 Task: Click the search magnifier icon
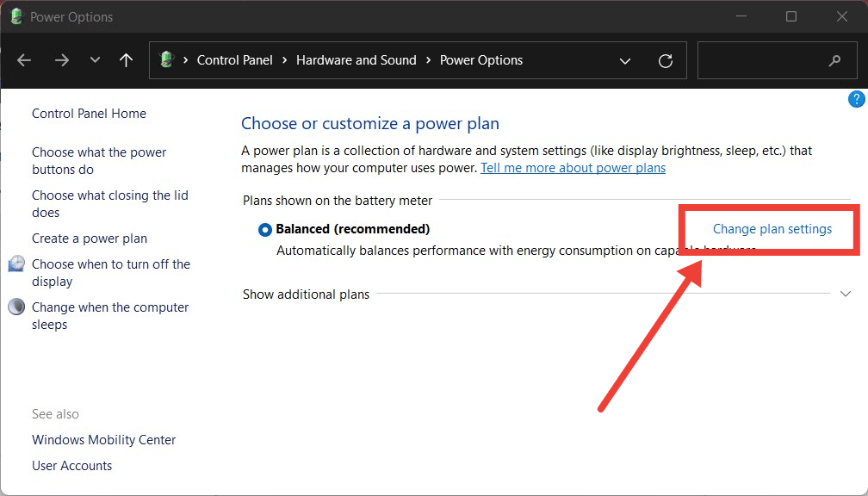pos(834,60)
